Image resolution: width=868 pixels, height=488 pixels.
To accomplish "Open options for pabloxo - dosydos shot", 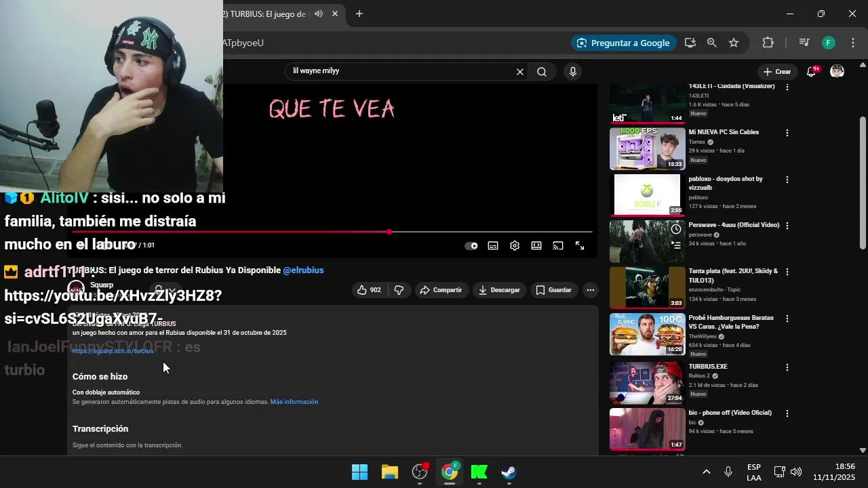I will pyautogui.click(x=787, y=180).
